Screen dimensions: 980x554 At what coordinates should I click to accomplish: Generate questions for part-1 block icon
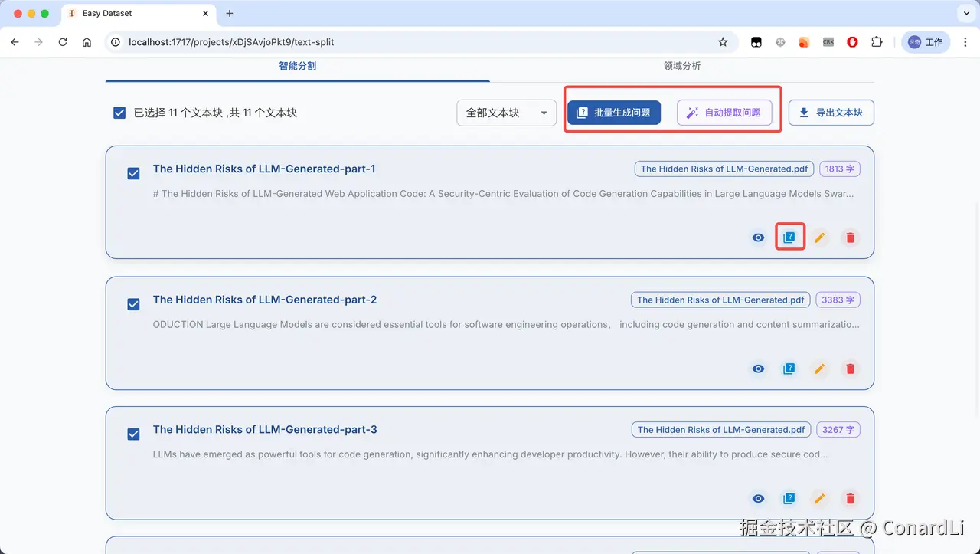coord(789,238)
